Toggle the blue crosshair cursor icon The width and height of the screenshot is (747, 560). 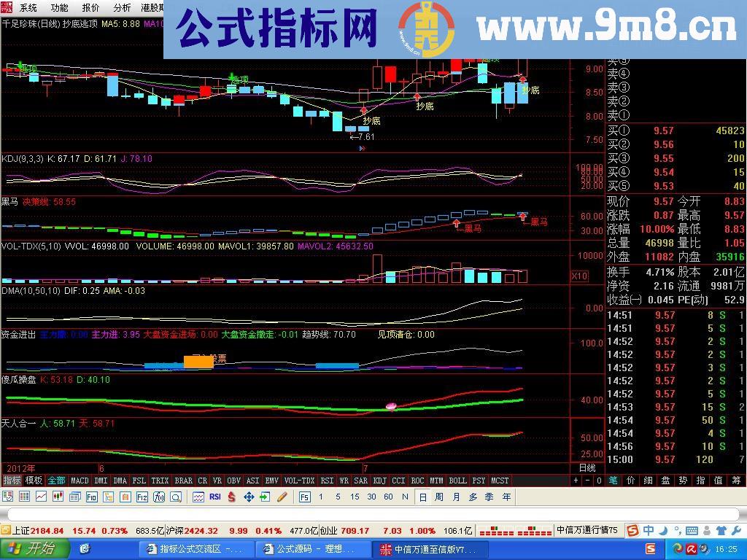coord(250,497)
